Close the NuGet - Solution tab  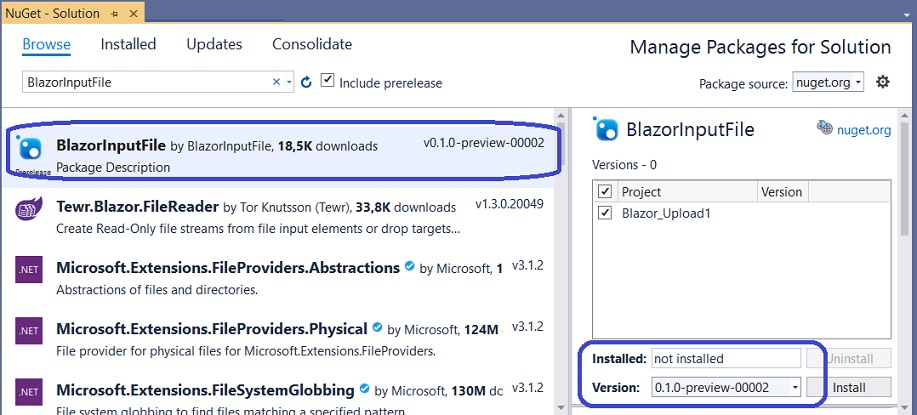click(x=132, y=13)
